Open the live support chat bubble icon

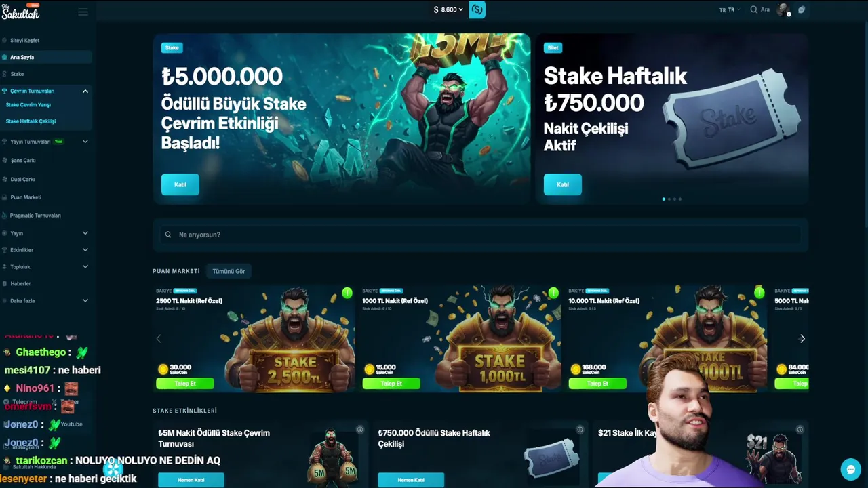coord(850,469)
